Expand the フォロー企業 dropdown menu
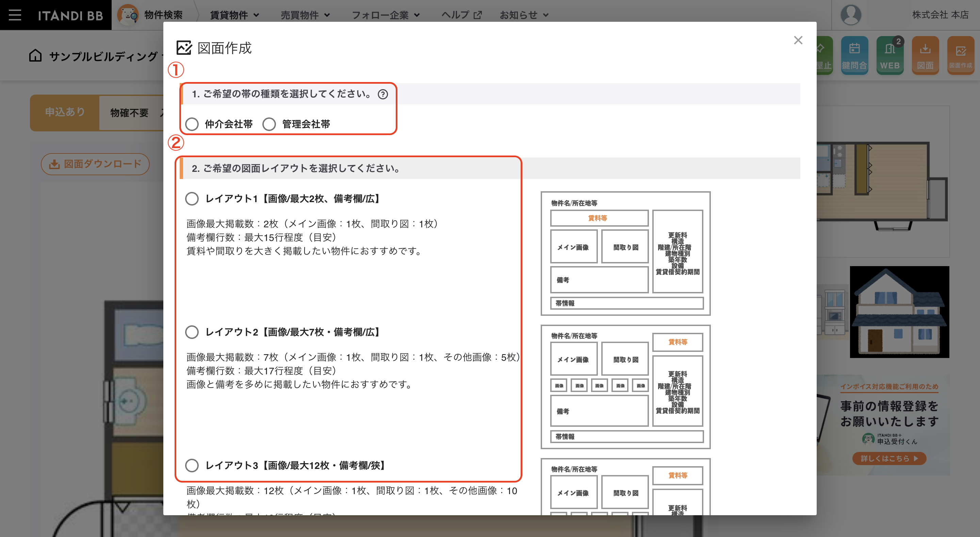This screenshot has height=537, width=980. coord(386,15)
